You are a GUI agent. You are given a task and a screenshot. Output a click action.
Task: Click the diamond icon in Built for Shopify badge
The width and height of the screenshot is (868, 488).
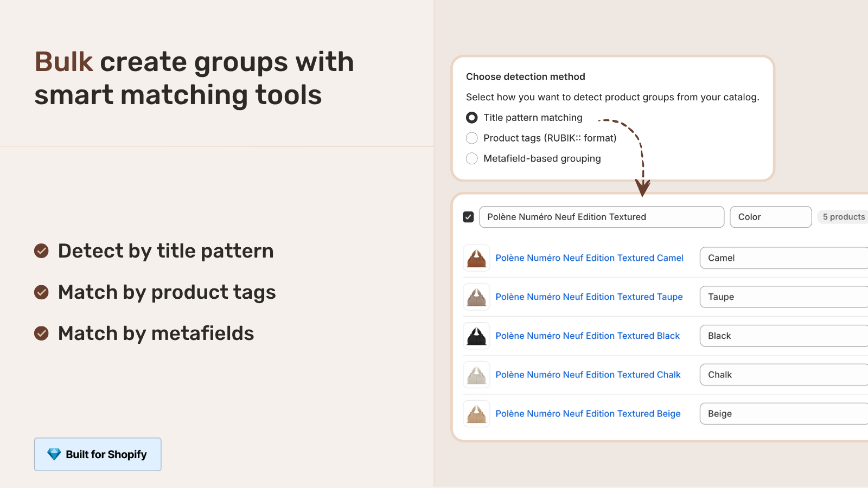pyautogui.click(x=54, y=454)
